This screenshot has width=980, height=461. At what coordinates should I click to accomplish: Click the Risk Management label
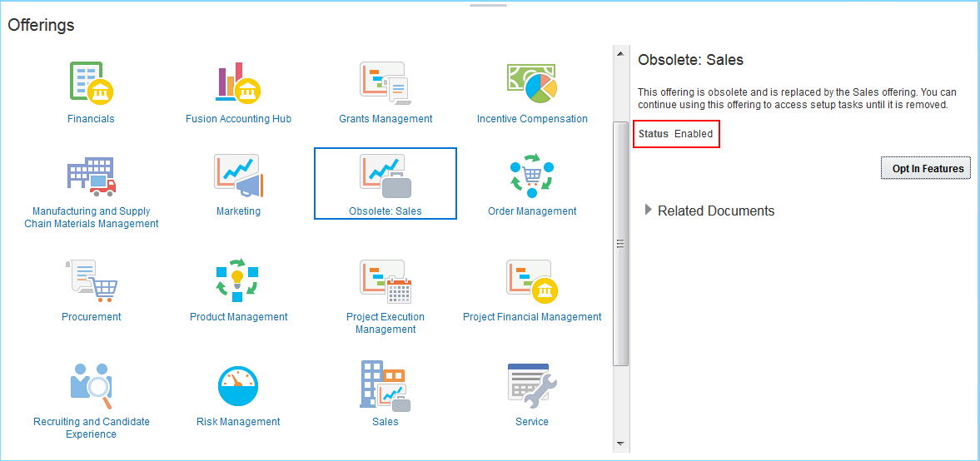point(238,422)
